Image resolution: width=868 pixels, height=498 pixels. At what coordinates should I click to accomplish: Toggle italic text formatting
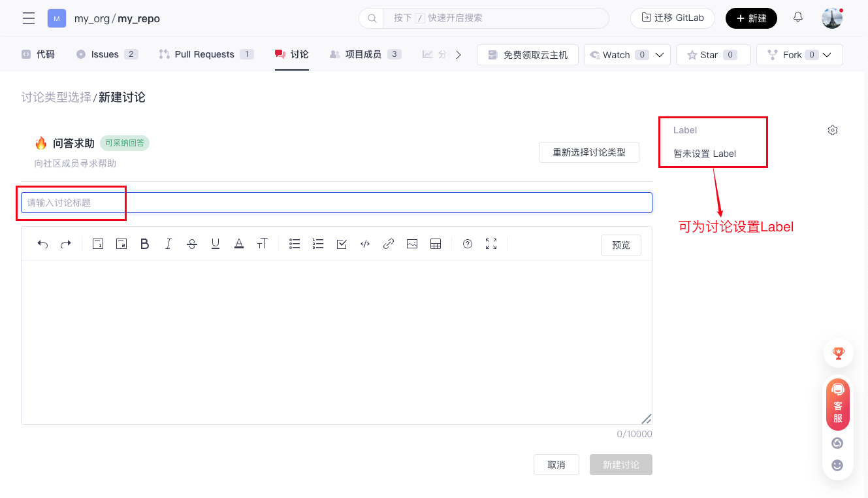tap(169, 244)
